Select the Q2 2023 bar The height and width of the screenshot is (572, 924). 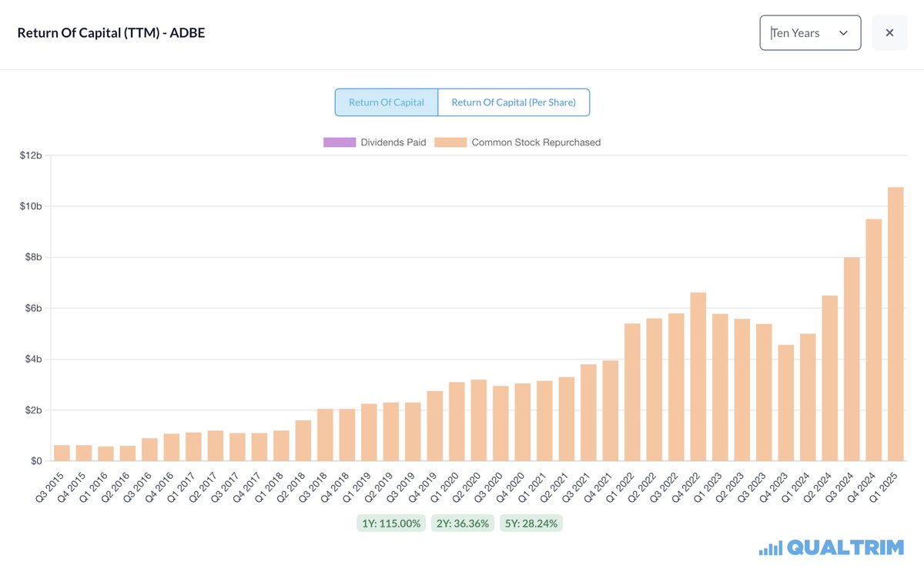tap(742, 390)
